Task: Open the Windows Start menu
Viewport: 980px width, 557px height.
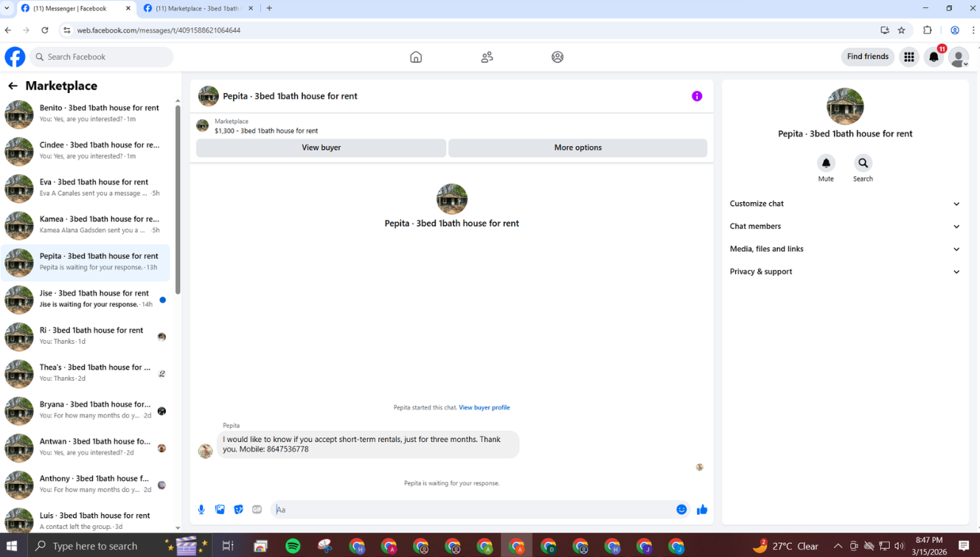Action: click(x=12, y=546)
